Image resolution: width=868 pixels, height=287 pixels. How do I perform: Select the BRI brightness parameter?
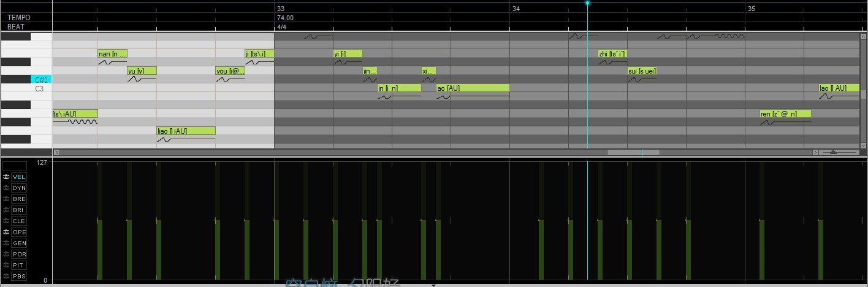[x=19, y=210]
